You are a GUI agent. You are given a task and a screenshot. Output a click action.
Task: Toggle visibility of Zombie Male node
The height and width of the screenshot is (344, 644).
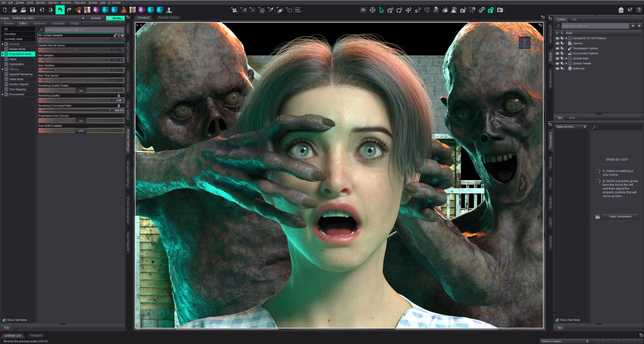(x=557, y=58)
